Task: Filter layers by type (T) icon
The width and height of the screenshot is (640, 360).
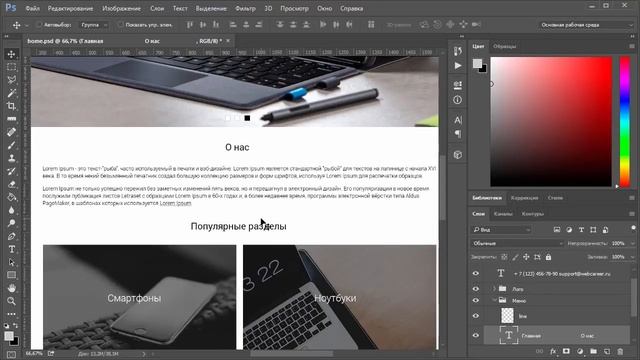Action: (581, 230)
